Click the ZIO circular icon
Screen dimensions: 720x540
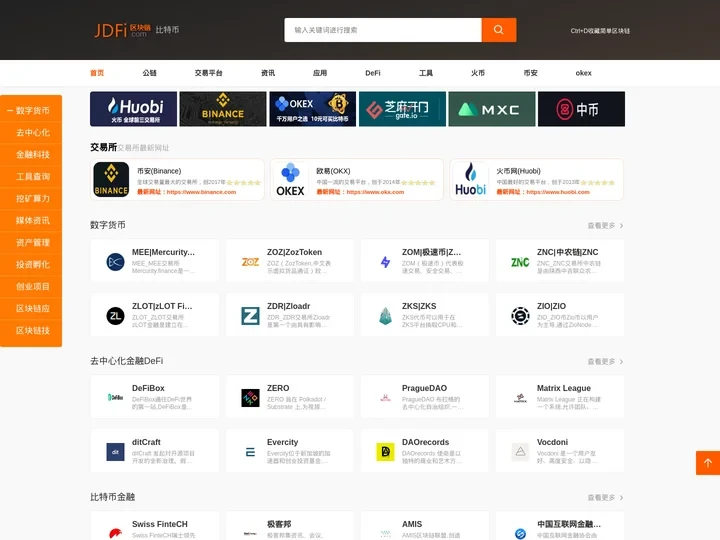(520, 316)
